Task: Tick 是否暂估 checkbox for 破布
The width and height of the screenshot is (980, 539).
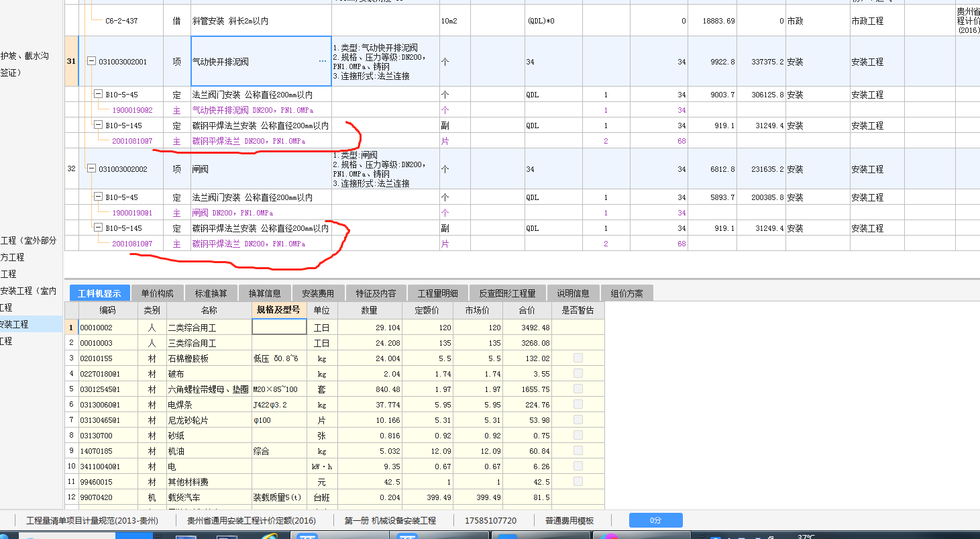Action: click(x=578, y=373)
